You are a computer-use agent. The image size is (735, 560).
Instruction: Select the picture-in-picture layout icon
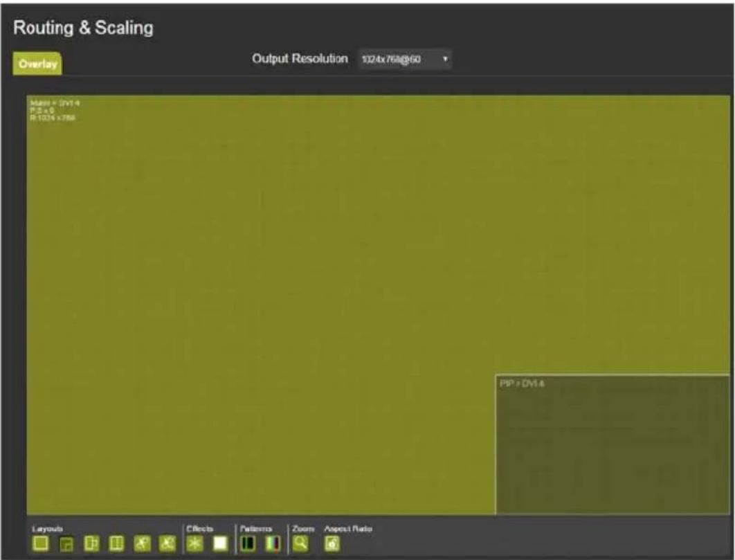tap(66, 544)
